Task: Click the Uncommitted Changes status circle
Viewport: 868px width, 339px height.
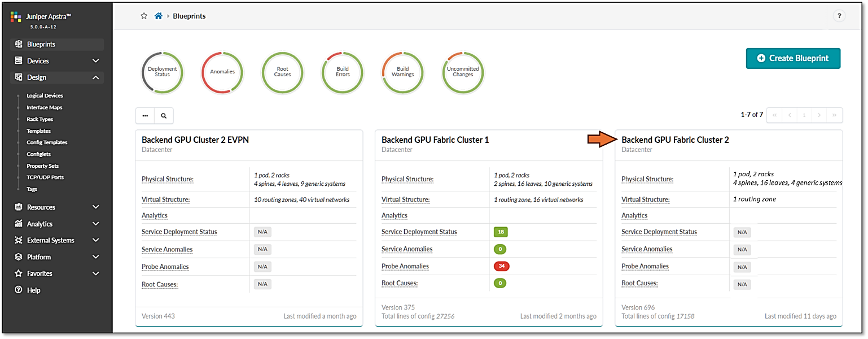Action: [x=463, y=72]
